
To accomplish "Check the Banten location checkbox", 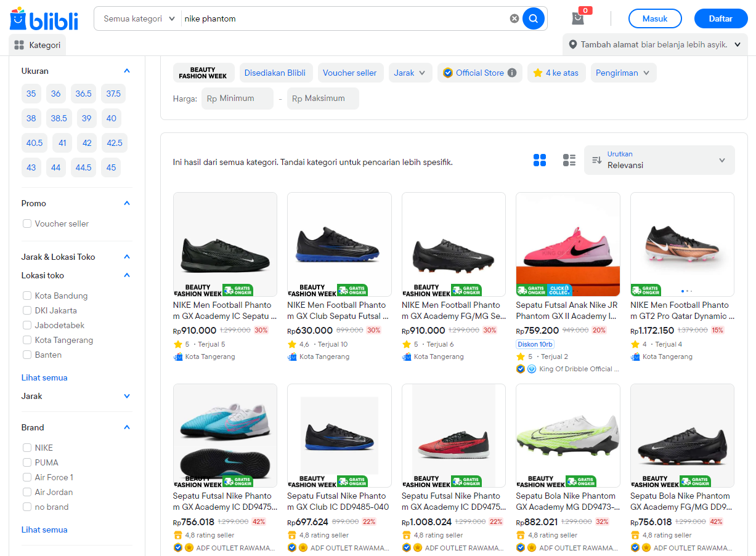I will [27, 355].
